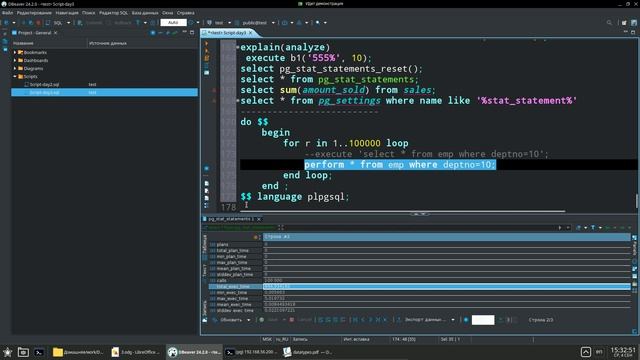Image resolution: width=640 pixels, height=360 pixels.
Task: Select the Diagrams folder icon
Action: click(20, 69)
